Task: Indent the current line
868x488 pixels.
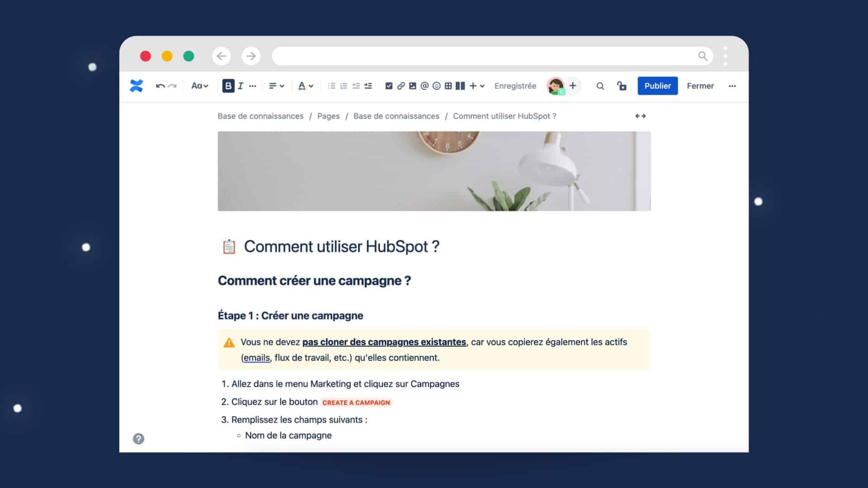Action: coord(368,86)
